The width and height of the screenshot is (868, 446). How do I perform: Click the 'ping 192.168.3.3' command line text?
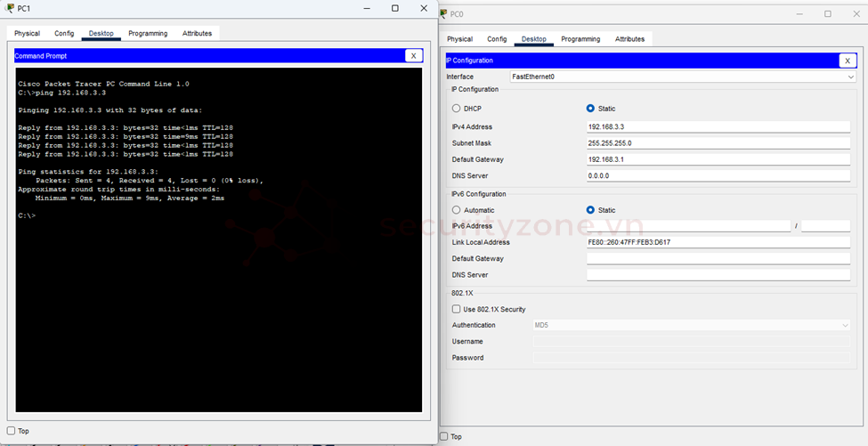tap(70, 93)
